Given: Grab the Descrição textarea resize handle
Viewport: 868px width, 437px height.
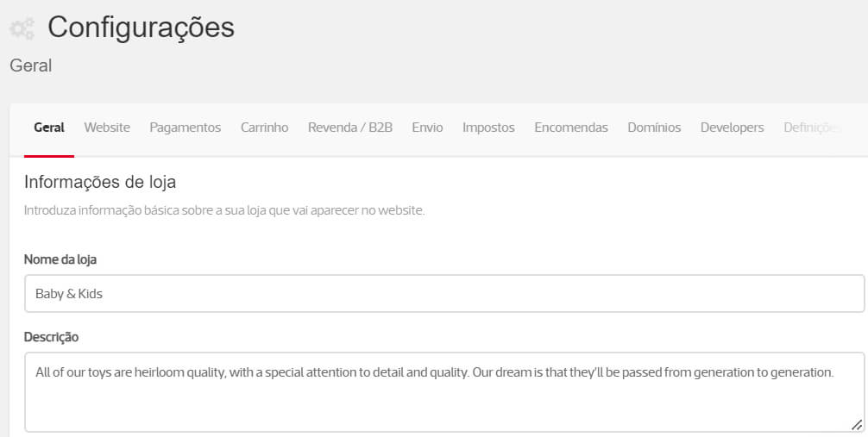Looking at the screenshot, I should click(856, 424).
